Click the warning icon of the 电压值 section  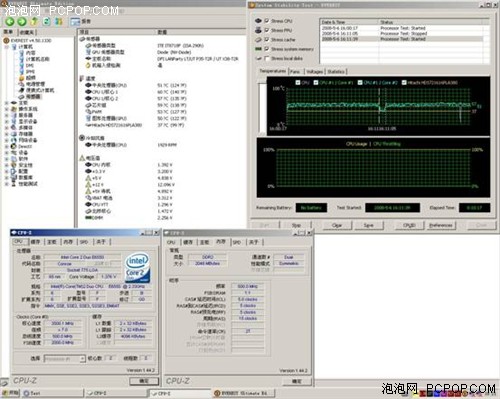tap(82, 158)
